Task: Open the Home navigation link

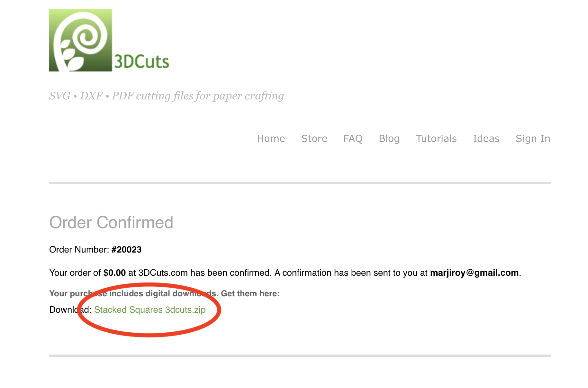Action: coord(271,139)
